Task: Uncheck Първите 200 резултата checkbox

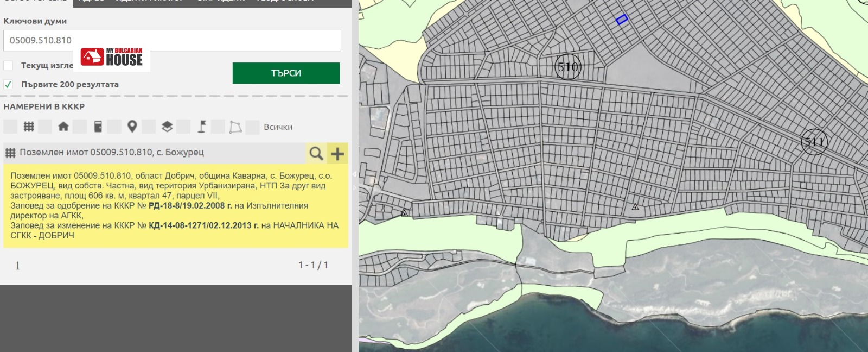Action: [x=8, y=84]
